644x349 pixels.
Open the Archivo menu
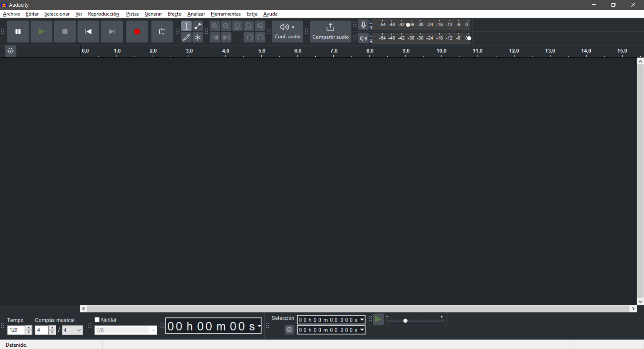point(11,14)
